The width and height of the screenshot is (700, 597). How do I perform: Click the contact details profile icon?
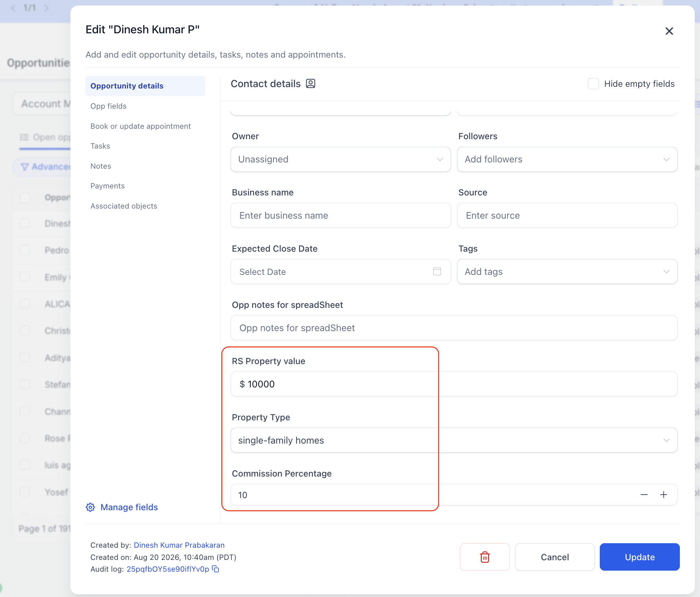(310, 84)
